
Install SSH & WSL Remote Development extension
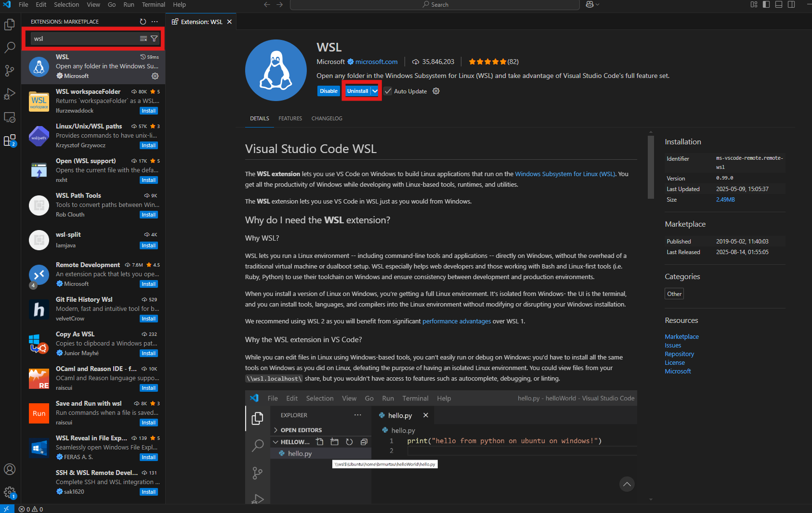pos(149,492)
